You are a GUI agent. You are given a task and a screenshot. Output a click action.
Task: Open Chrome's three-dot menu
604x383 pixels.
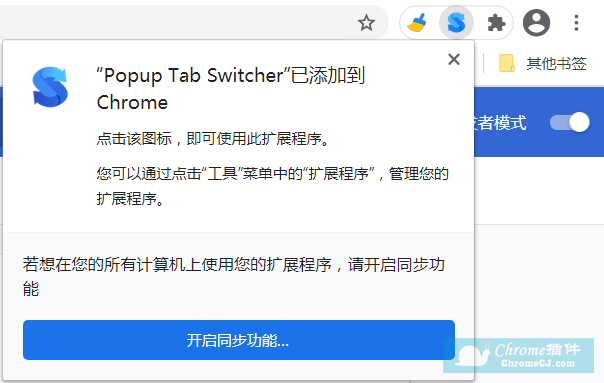[576, 23]
